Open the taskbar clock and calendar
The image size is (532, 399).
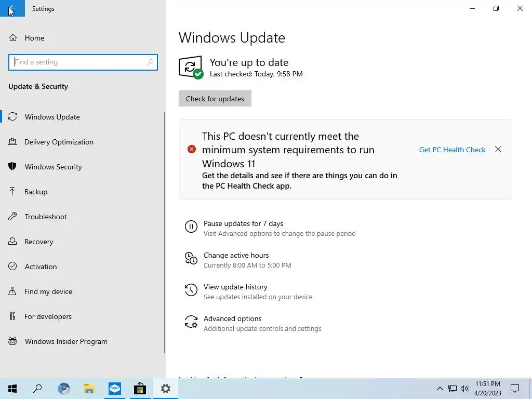tap(487, 389)
